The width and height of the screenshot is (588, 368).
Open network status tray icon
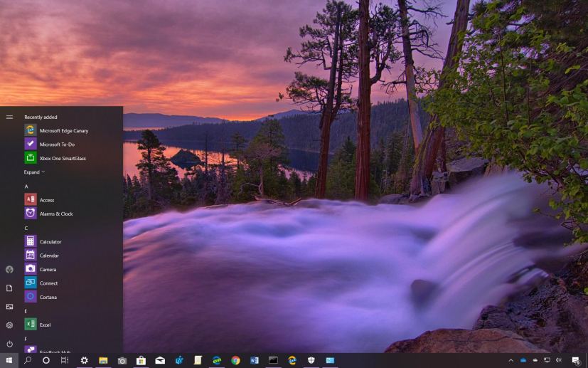pyautogui.click(x=547, y=360)
